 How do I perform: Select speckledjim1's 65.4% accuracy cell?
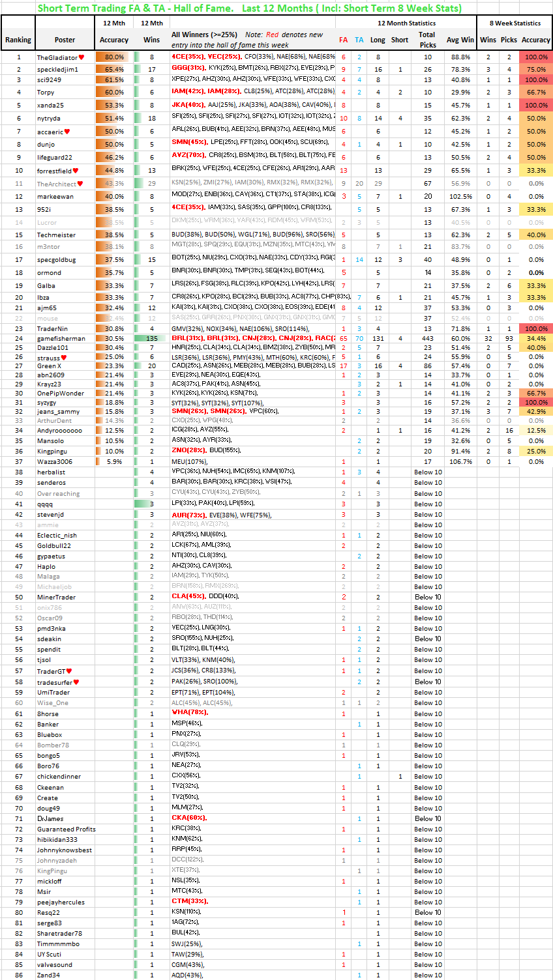click(x=114, y=69)
